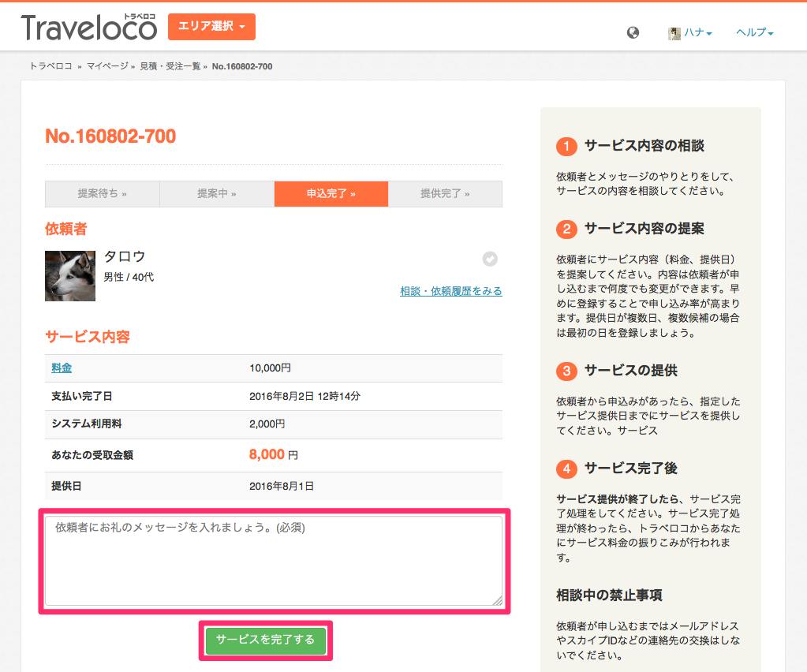This screenshot has height=672, width=807.
Task: Click the Traveloco logo
Action: coord(89,28)
